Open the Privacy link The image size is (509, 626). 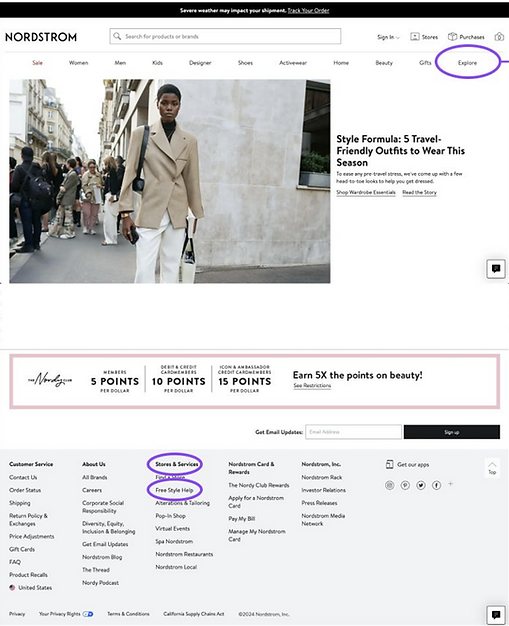tap(17, 614)
